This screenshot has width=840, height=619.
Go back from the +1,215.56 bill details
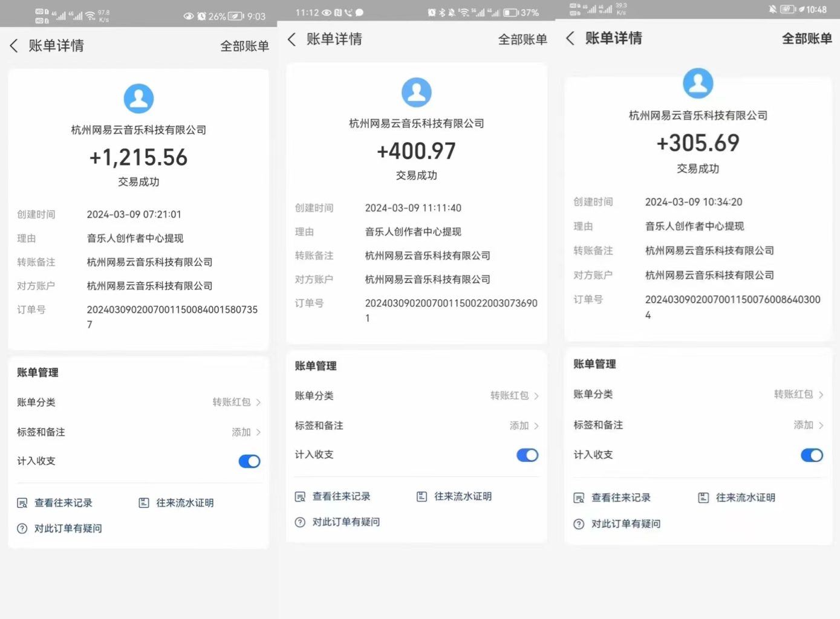[x=14, y=46]
